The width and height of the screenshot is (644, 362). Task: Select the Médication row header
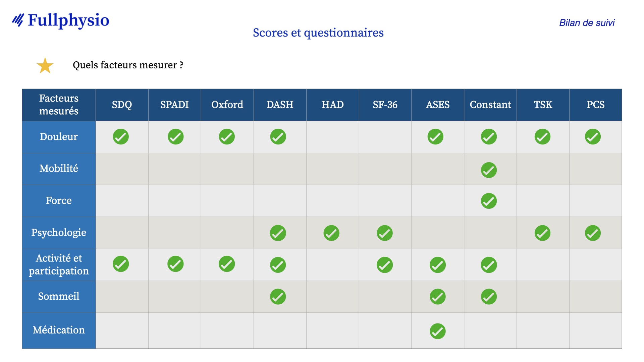(x=59, y=330)
